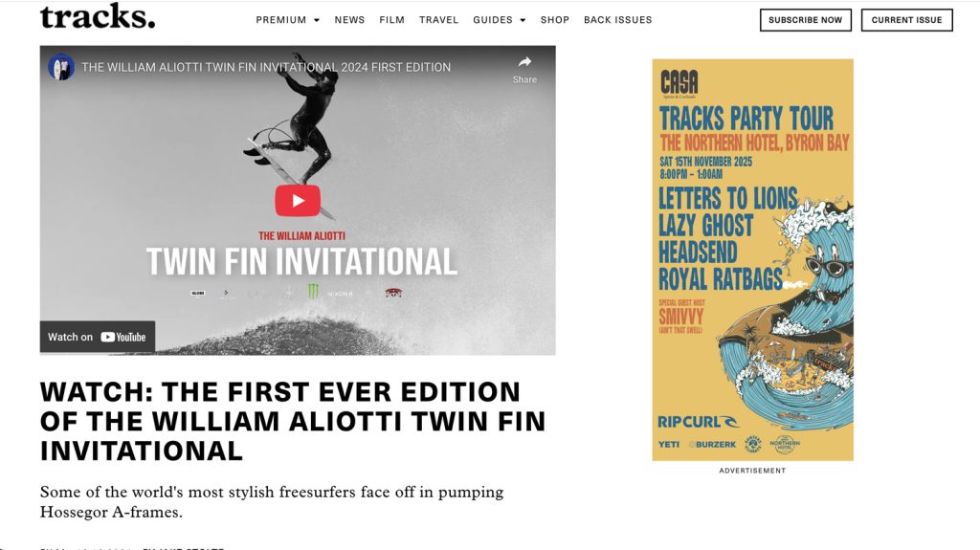980x550 pixels.
Task: Click the Watch on YouTube logo
Action: 123,337
